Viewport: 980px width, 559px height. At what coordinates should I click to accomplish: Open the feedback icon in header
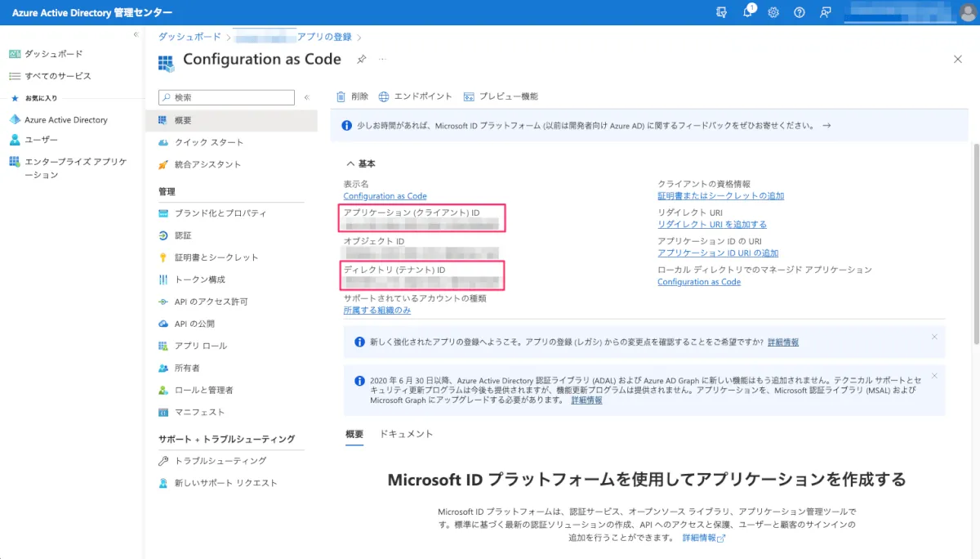pos(826,12)
